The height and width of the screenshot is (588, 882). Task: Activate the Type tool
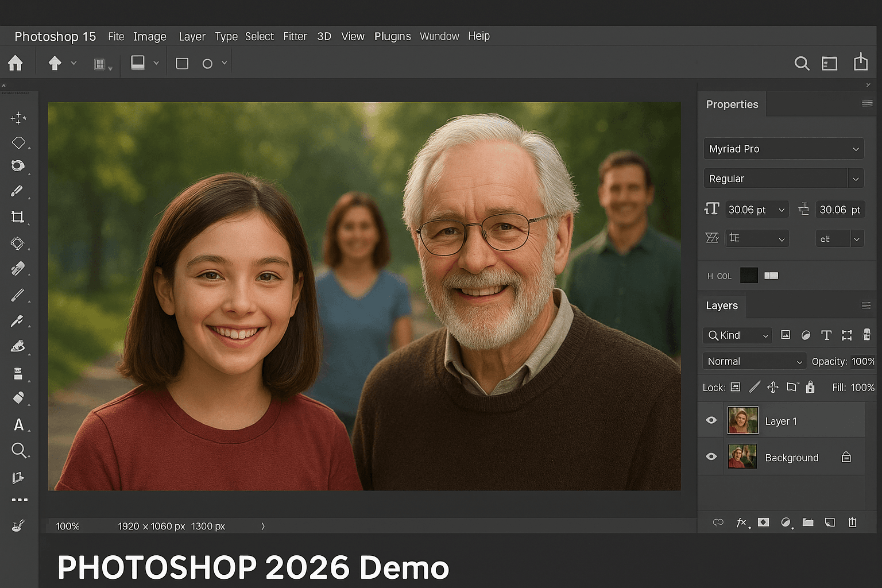[x=20, y=425]
